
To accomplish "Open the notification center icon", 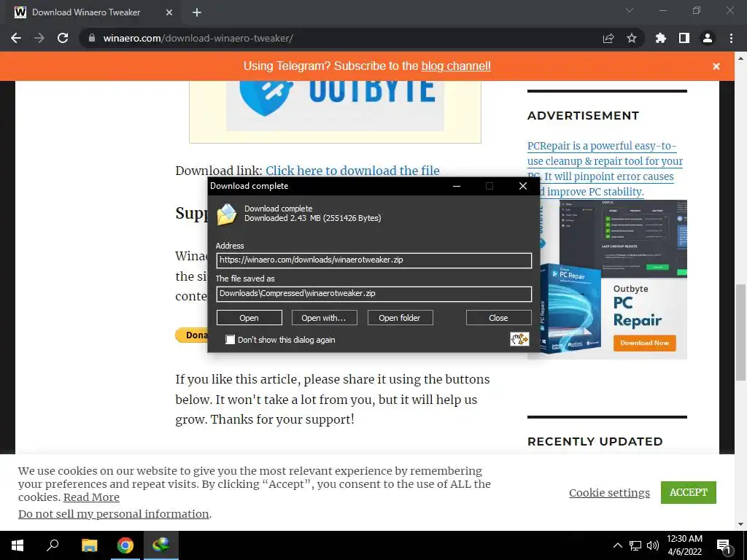I will click(724, 545).
